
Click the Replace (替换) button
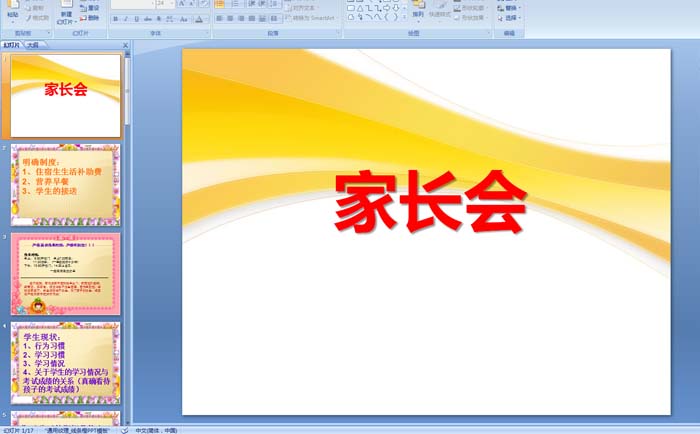coord(509,8)
